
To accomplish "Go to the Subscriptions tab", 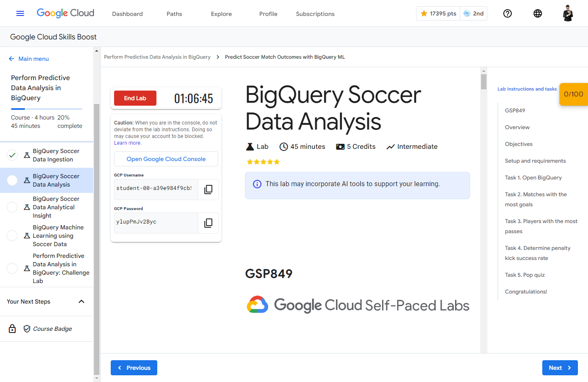I will (315, 14).
